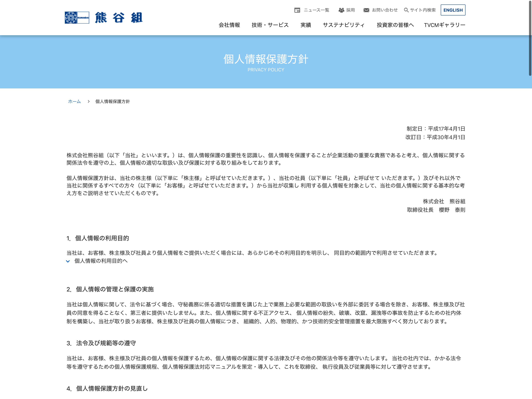Click the 熊谷組 kanji wordmark

[x=119, y=18]
